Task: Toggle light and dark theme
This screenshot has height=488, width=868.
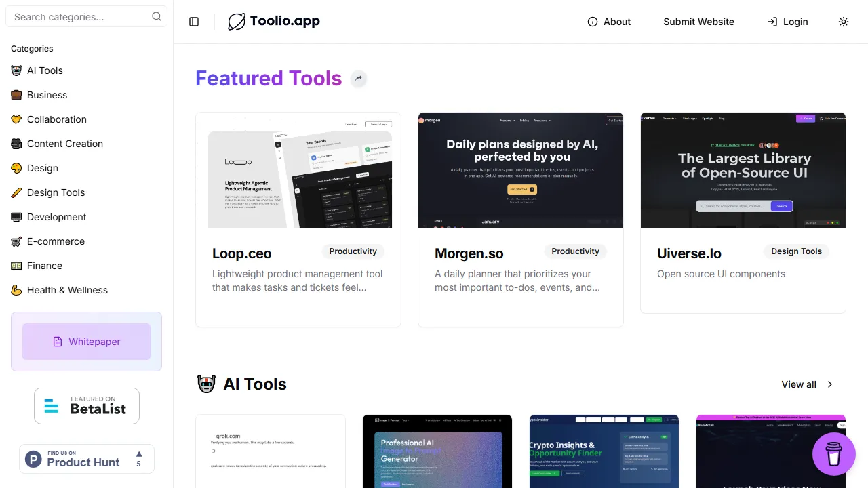Action: pyautogui.click(x=844, y=22)
